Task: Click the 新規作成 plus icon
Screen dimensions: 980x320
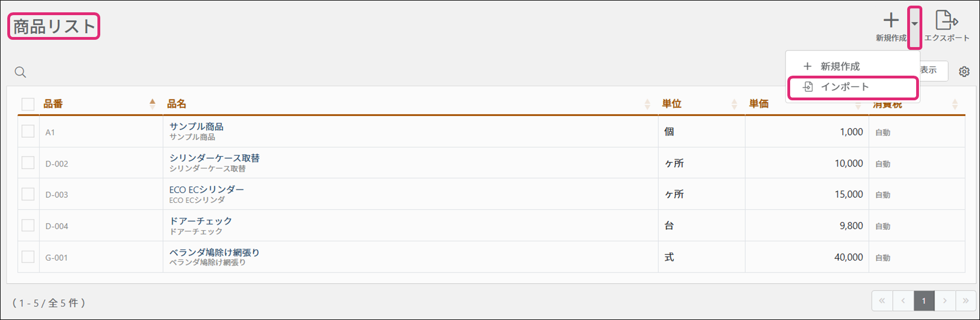Action: coord(890,21)
